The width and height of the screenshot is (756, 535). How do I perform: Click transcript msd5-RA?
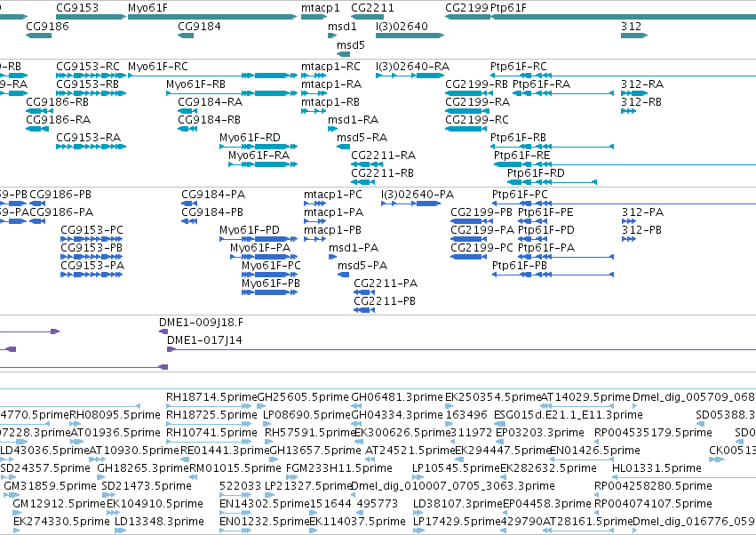click(343, 146)
